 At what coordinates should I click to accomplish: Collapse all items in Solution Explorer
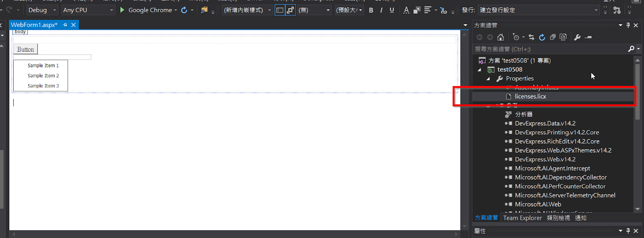(x=553, y=37)
